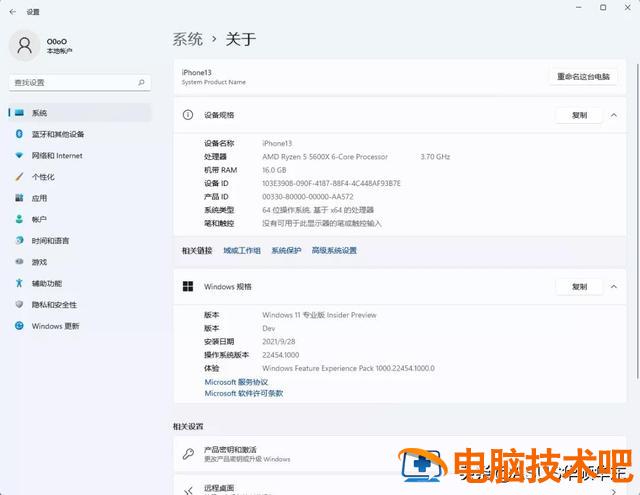
Task: Click the 64 位操作系统 system type value
Action: tap(318, 210)
